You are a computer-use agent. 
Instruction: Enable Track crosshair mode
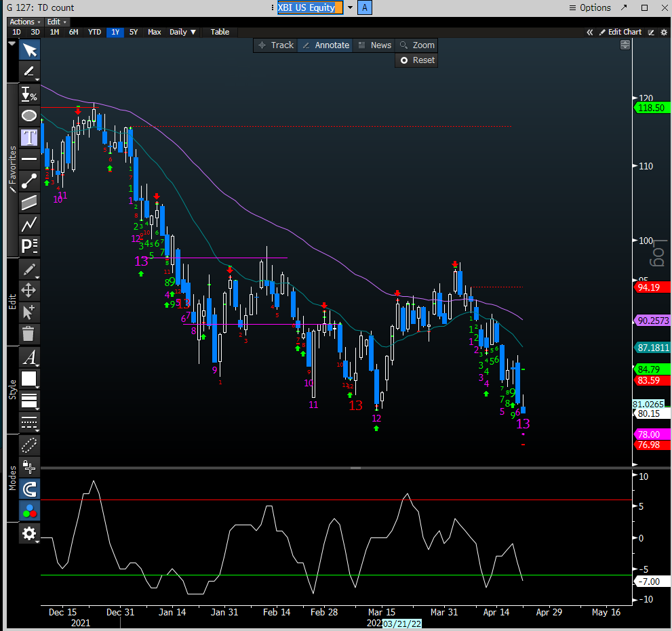[x=275, y=45]
